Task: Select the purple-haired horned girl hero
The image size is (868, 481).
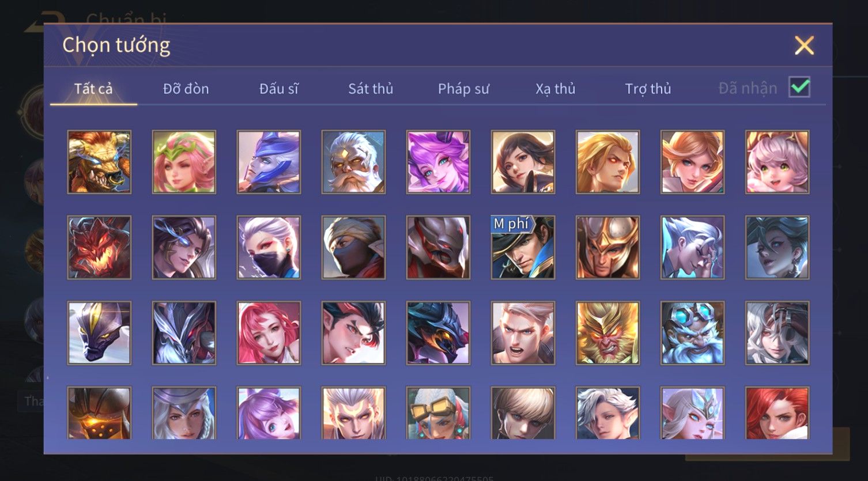Action: (438, 161)
